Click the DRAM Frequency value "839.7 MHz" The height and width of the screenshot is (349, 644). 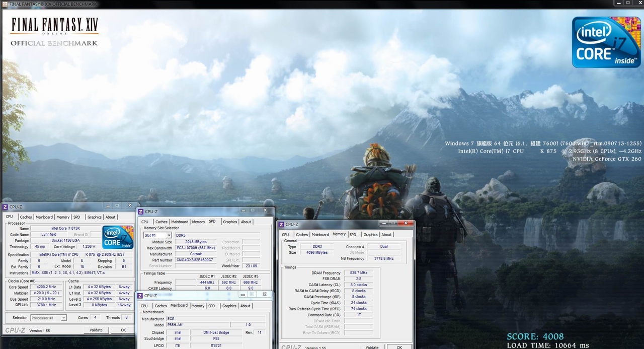pyautogui.click(x=359, y=273)
